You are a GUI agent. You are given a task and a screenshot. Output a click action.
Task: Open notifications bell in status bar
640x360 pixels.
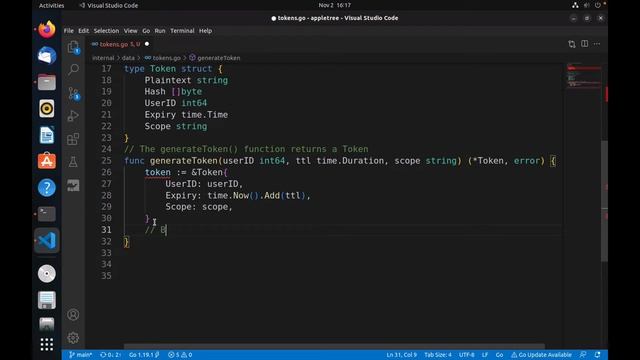(598, 355)
